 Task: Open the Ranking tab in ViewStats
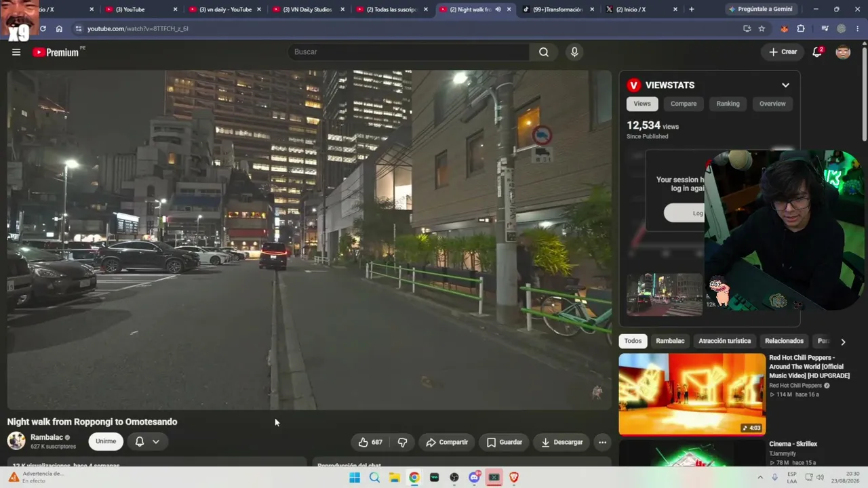click(x=728, y=104)
